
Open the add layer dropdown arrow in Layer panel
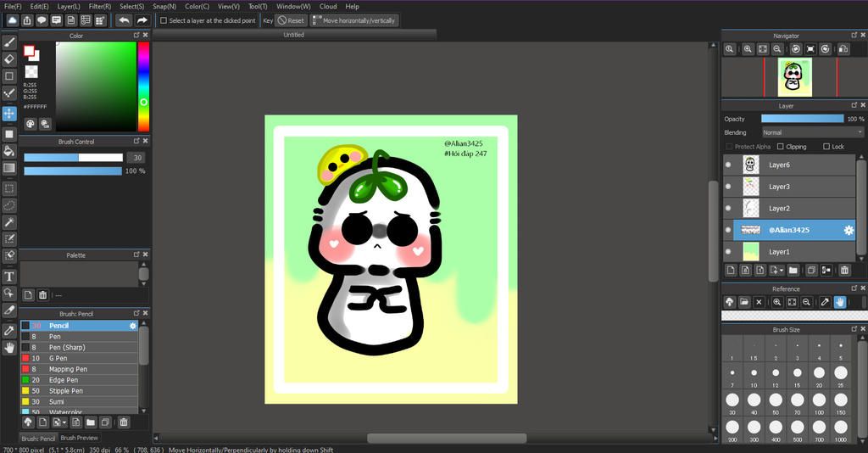click(780, 271)
